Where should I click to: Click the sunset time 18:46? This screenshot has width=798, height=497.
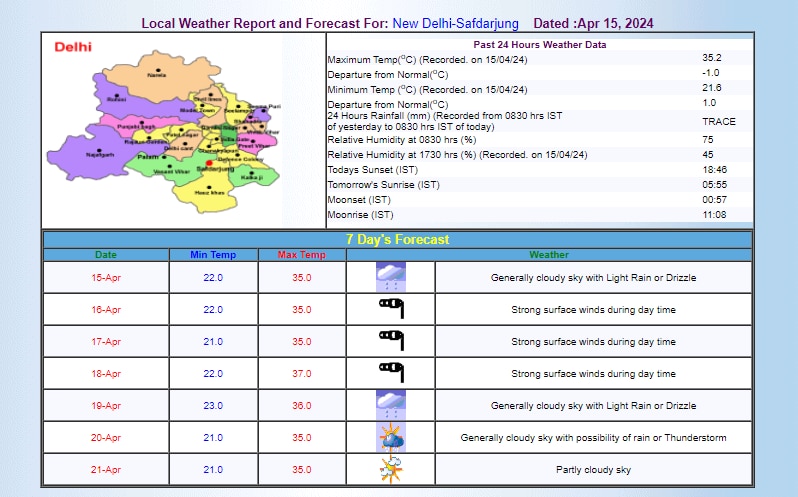pos(715,170)
